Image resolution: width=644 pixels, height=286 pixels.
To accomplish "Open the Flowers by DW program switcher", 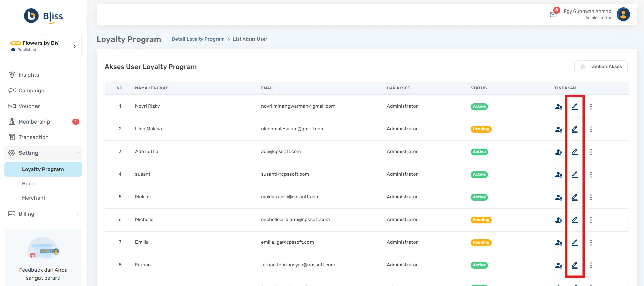I will click(x=43, y=46).
